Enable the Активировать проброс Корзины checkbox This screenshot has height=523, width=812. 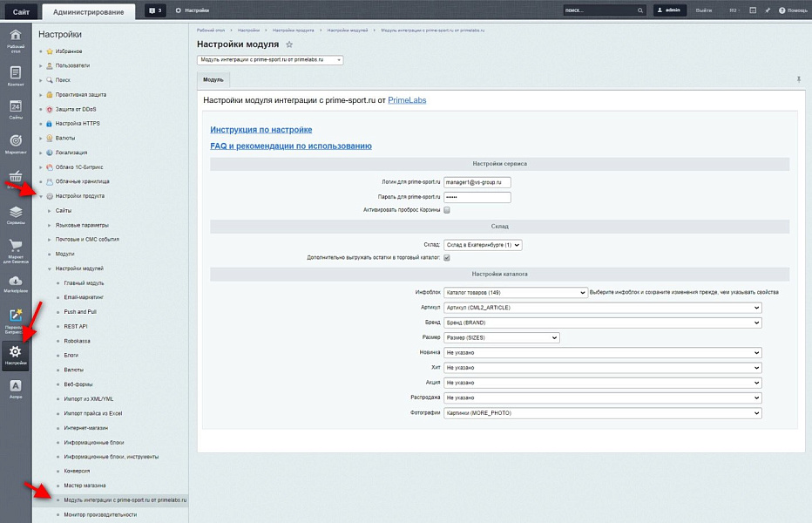click(447, 210)
